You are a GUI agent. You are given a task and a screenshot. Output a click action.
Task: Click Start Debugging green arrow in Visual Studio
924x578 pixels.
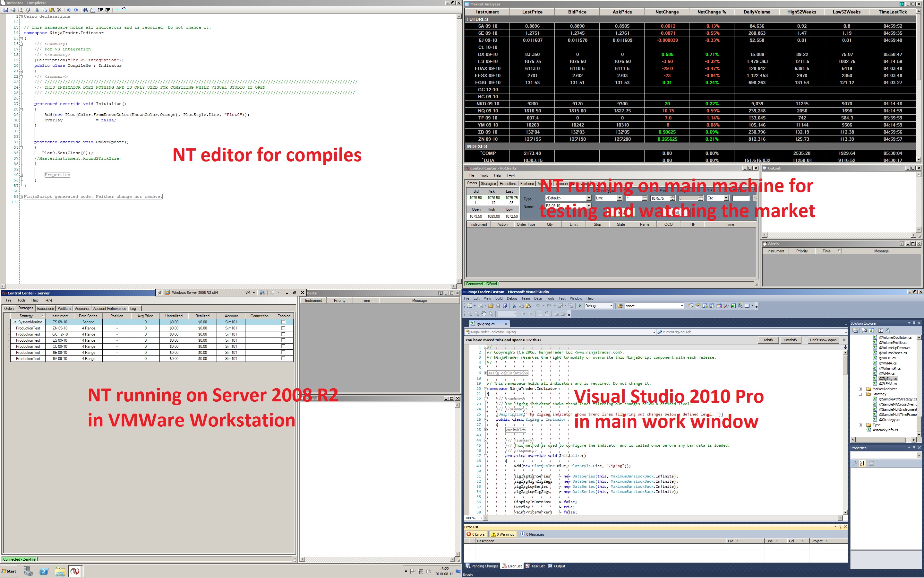tap(580, 306)
